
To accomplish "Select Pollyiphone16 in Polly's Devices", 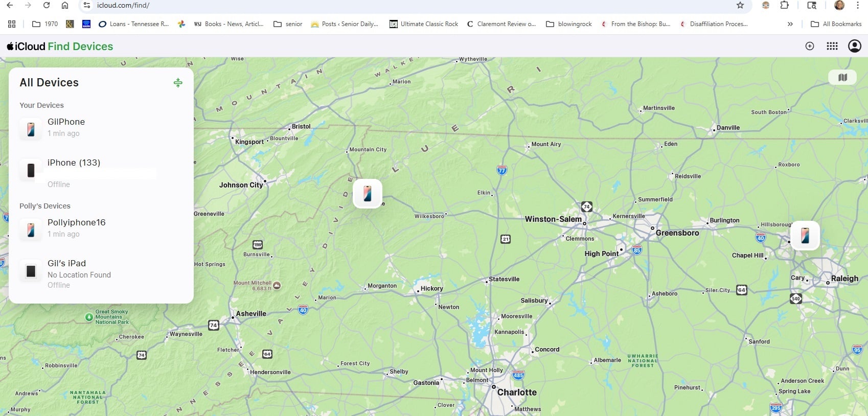I will (x=101, y=228).
